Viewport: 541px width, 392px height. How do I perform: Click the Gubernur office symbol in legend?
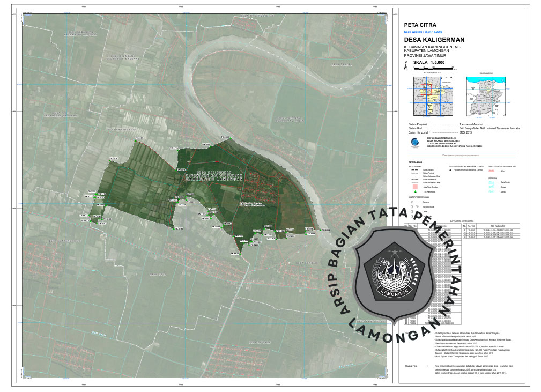point(412,202)
